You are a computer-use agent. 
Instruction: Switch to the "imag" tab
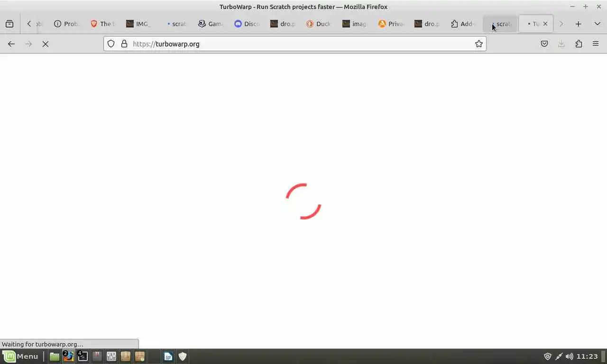[x=354, y=24]
